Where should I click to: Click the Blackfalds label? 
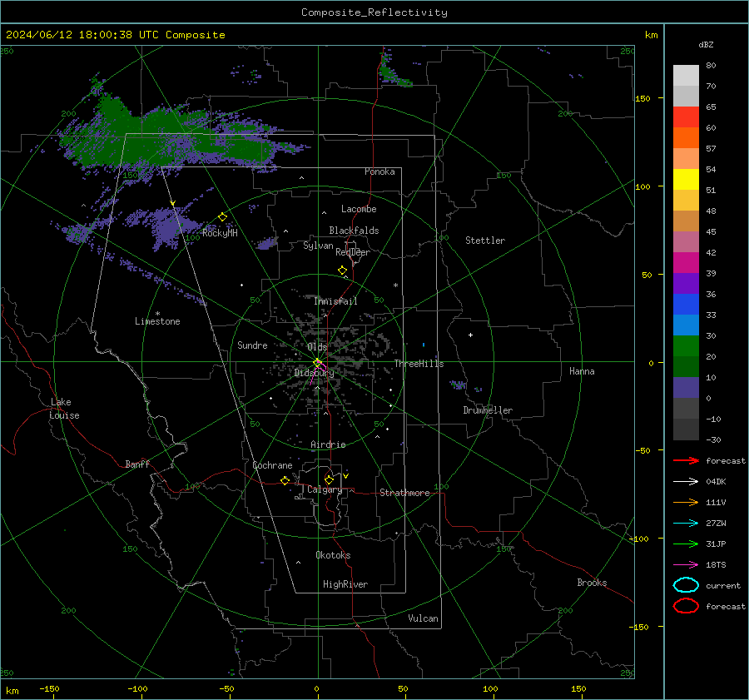354,231
